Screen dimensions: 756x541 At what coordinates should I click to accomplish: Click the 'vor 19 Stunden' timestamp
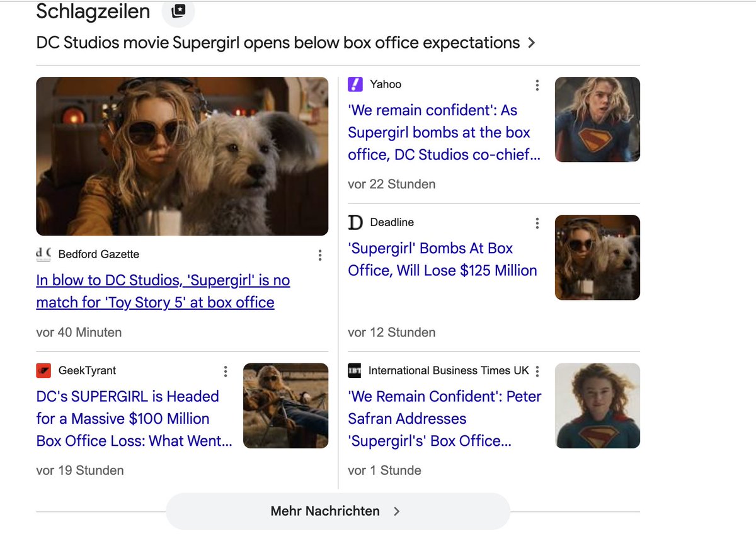(x=80, y=470)
